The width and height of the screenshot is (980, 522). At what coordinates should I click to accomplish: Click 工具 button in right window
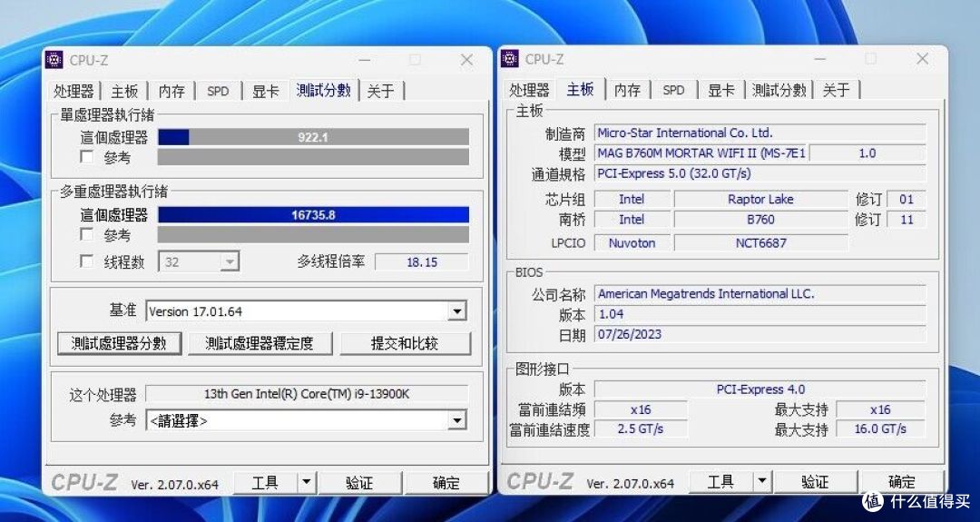(721, 481)
